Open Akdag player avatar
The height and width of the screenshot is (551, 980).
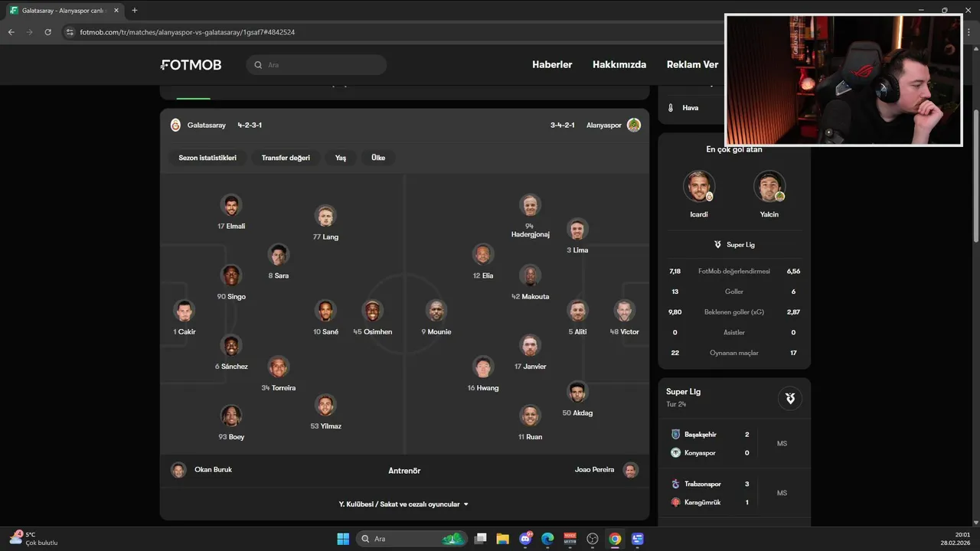click(577, 392)
